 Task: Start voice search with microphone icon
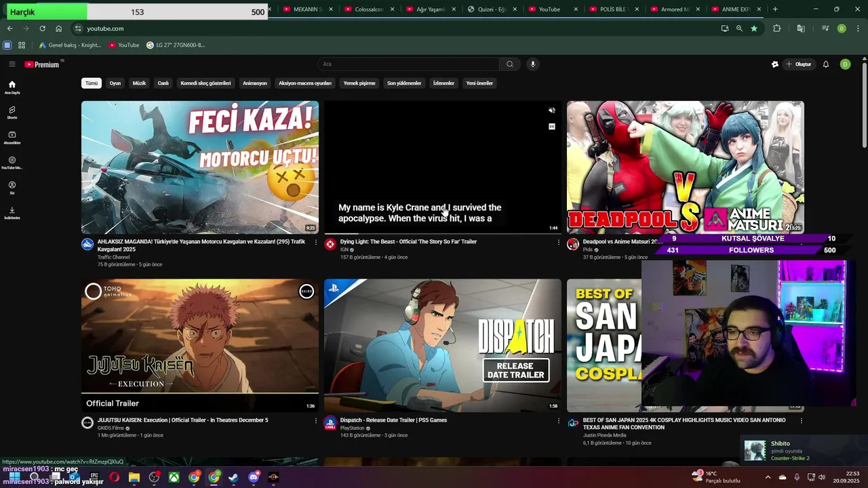[533, 64]
